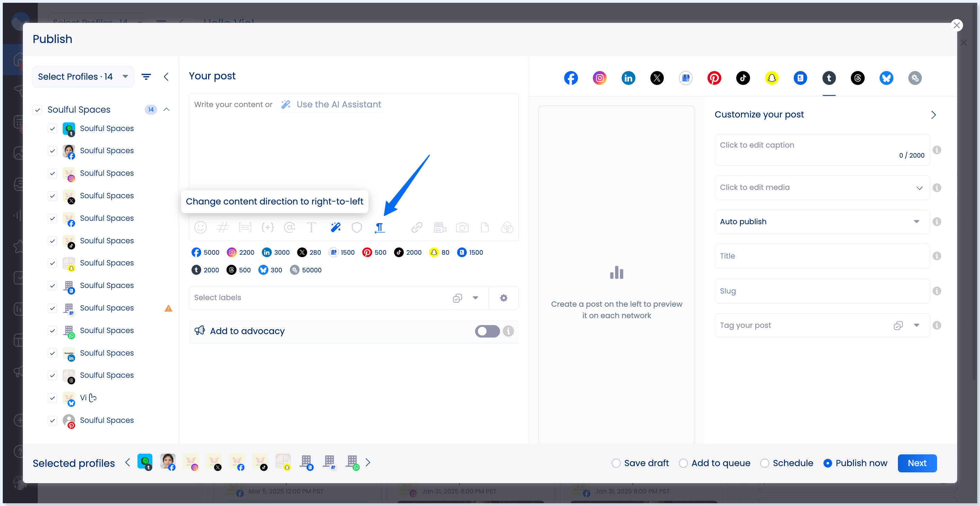
Task: Switch to the LinkedIn preview tab
Action: tap(628, 78)
